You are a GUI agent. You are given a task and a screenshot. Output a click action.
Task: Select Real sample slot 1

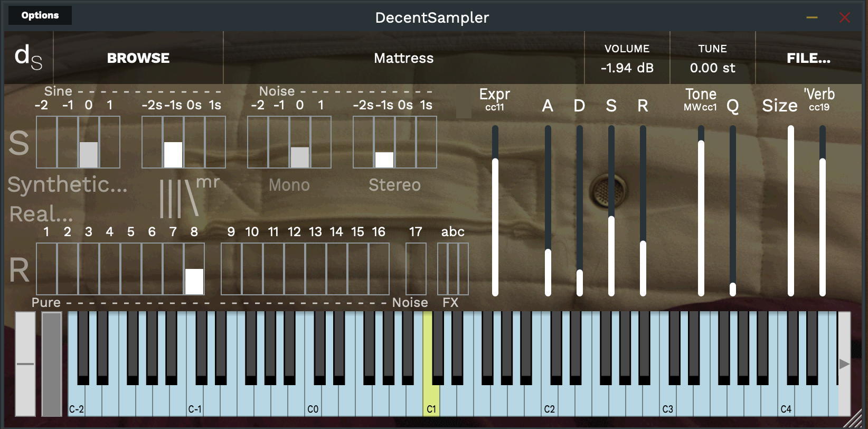click(46, 269)
